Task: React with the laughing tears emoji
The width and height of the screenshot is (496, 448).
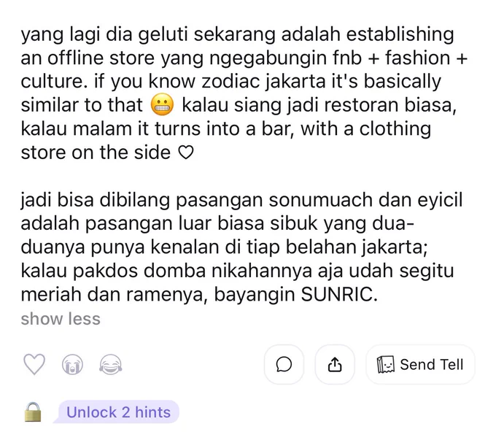Action: [111, 365]
